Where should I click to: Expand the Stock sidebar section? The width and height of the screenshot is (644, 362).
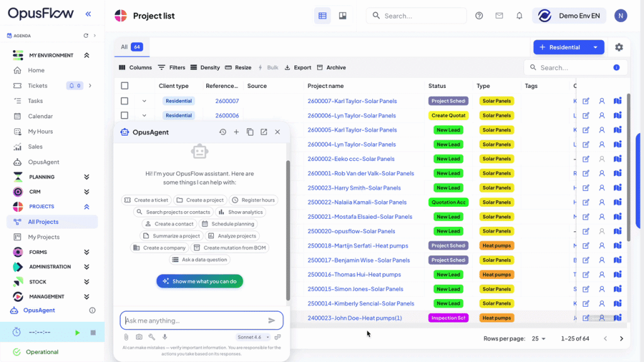87,282
